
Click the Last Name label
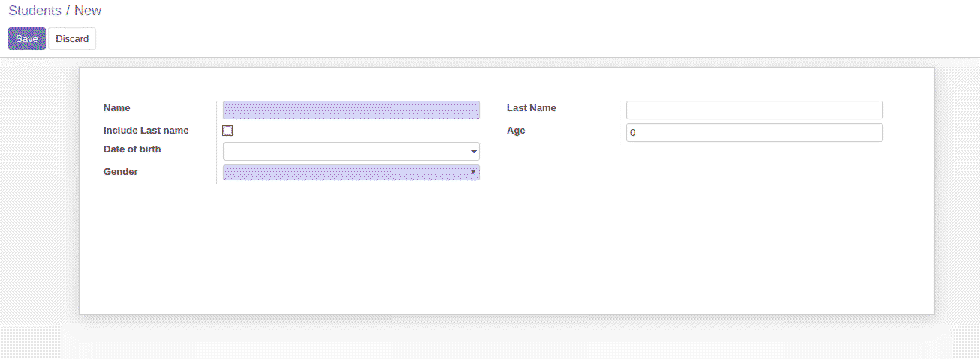click(x=532, y=108)
